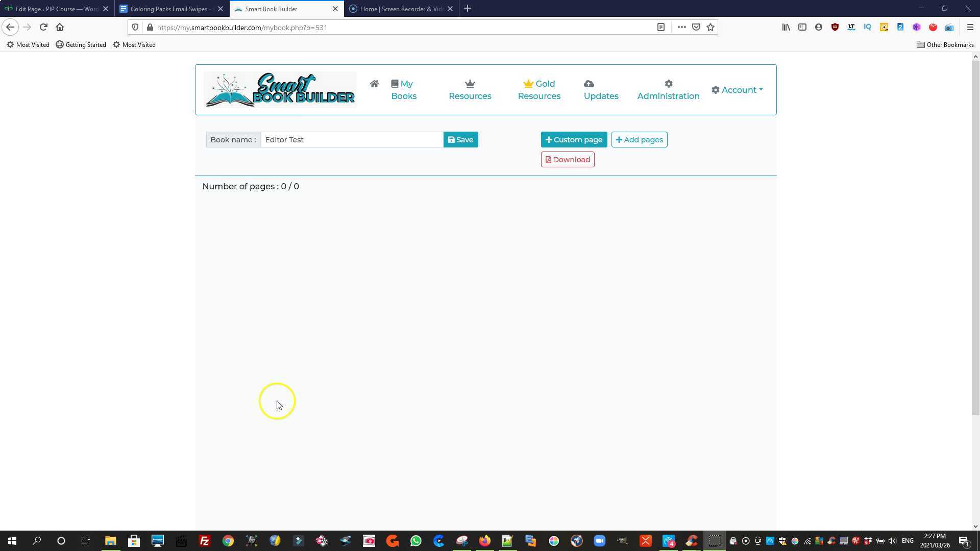980x551 pixels.
Task: Save the book name
Action: coord(460,140)
